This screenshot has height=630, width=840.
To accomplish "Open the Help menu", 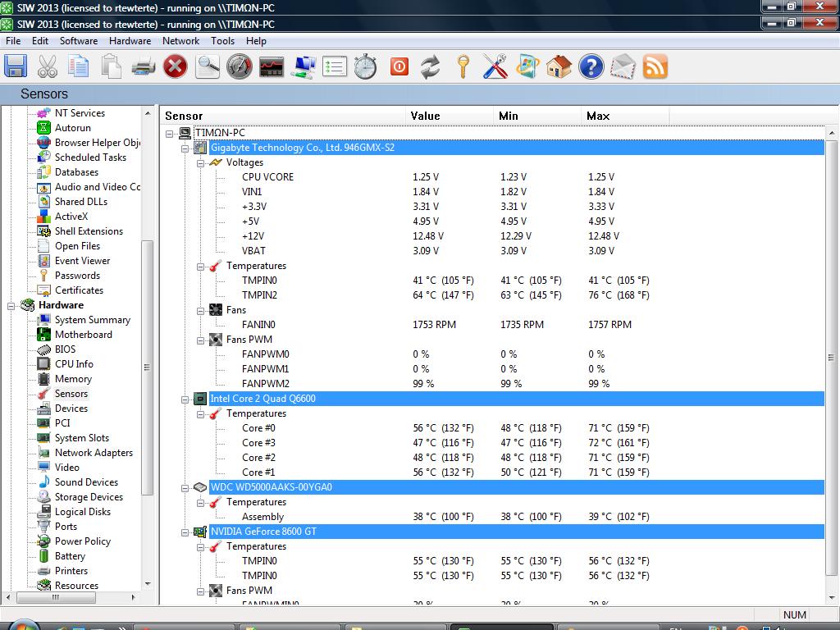I will coord(256,41).
